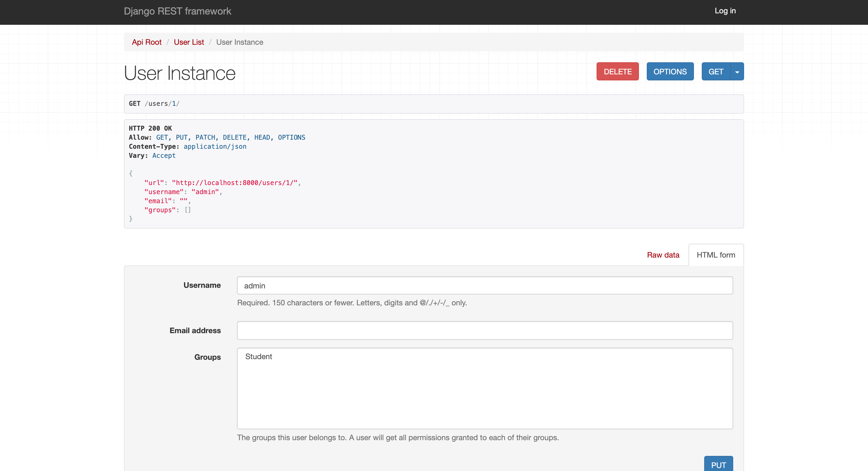Open the GET format dropdown caret
The width and height of the screenshot is (868, 471).
(737, 71)
